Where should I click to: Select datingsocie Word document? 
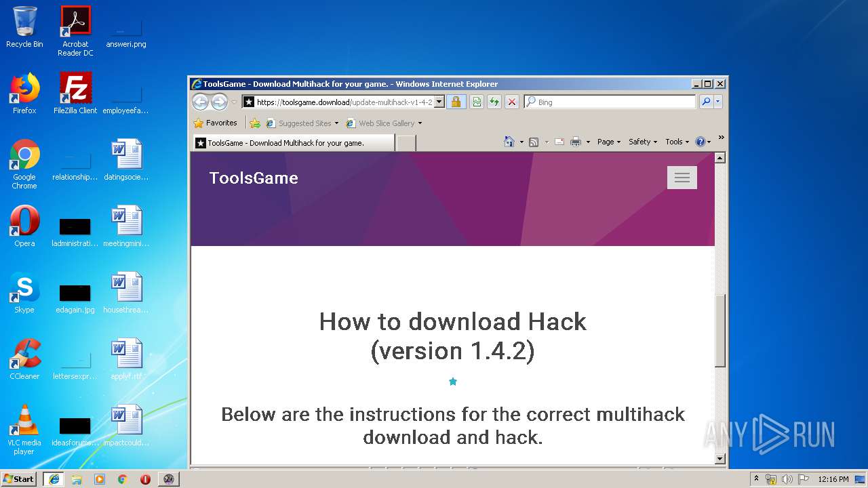click(126, 160)
